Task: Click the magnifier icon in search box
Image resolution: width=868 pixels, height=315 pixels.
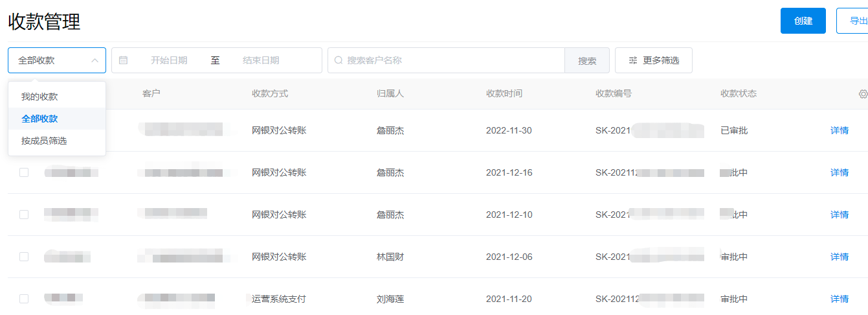Action: (x=339, y=60)
